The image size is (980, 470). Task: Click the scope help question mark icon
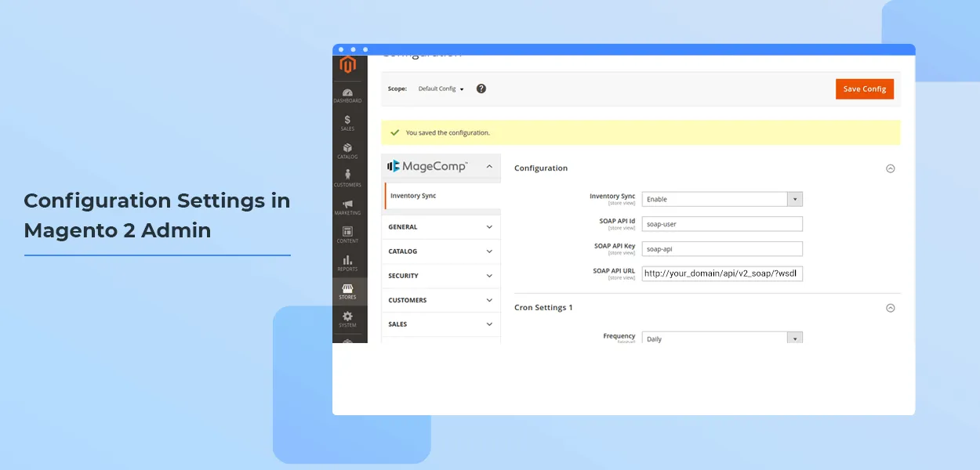tap(481, 89)
